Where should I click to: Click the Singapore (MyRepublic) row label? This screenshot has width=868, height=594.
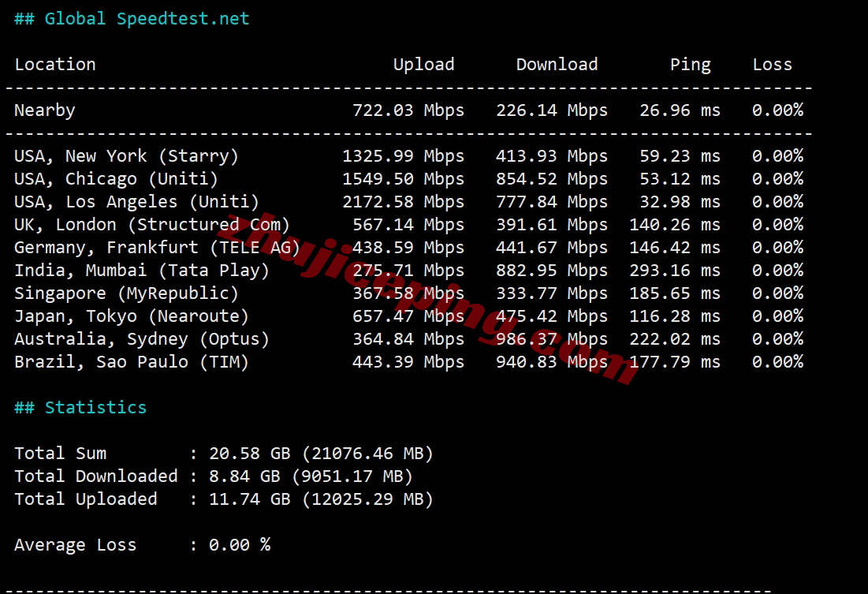click(126, 293)
